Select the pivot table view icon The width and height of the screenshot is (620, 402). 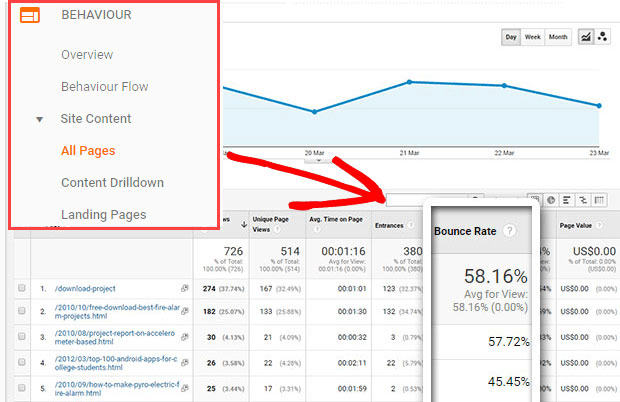(599, 200)
